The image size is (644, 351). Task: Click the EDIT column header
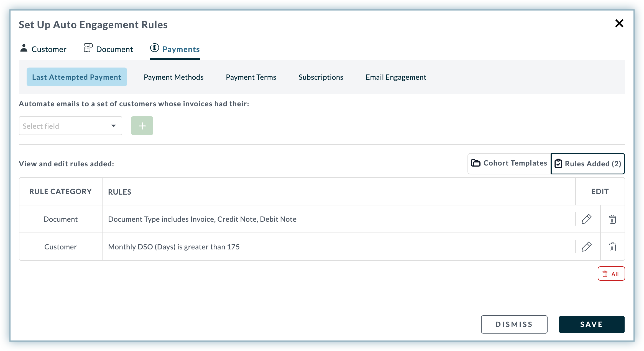point(600,191)
